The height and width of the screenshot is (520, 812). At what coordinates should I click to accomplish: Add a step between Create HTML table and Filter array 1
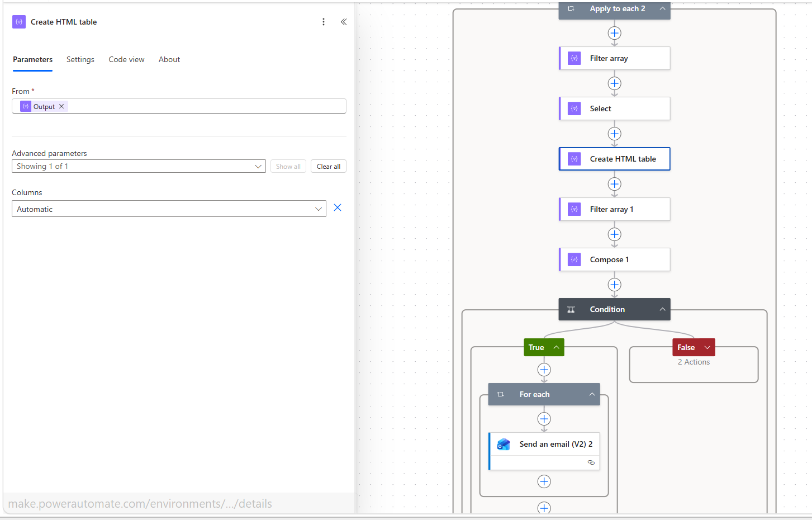coord(615,184)
